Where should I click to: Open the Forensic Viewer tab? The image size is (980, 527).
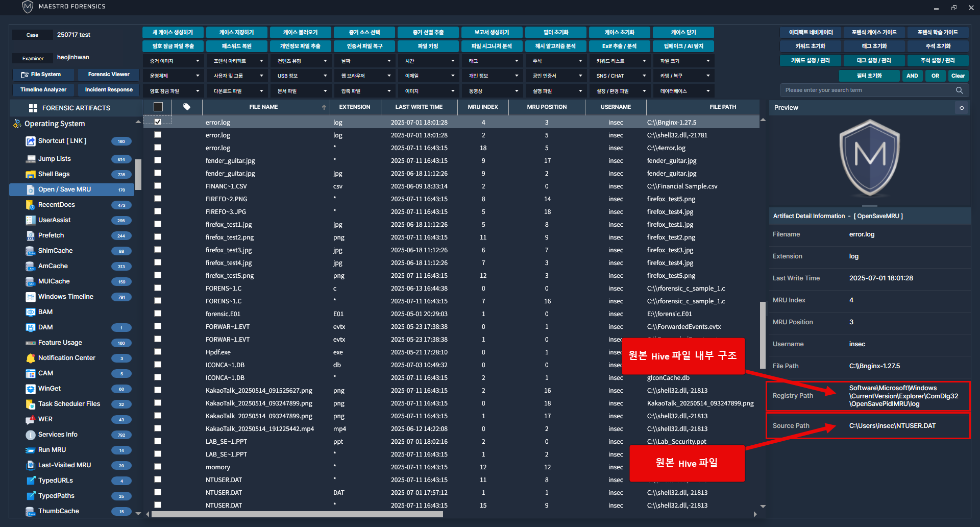(109, 75)
